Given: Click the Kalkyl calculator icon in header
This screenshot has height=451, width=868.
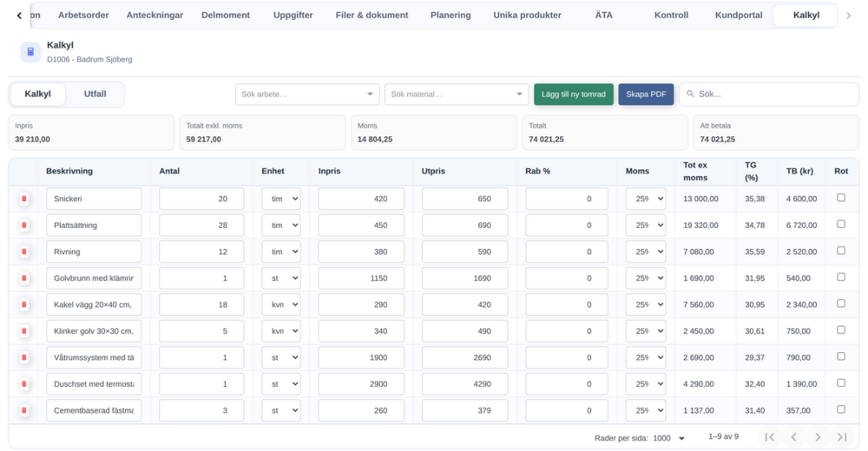Looking at the screenshot, I should (30, 52).
